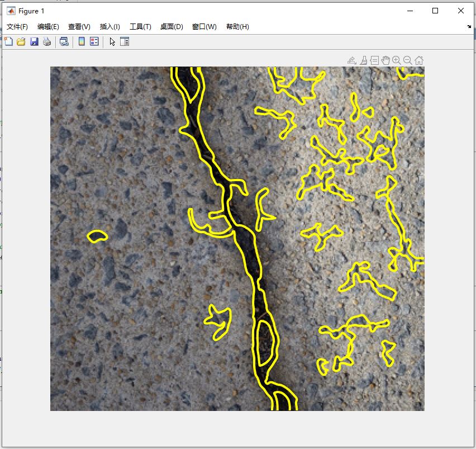Insert a colorbar using the toolbar icon

(82, 41)
